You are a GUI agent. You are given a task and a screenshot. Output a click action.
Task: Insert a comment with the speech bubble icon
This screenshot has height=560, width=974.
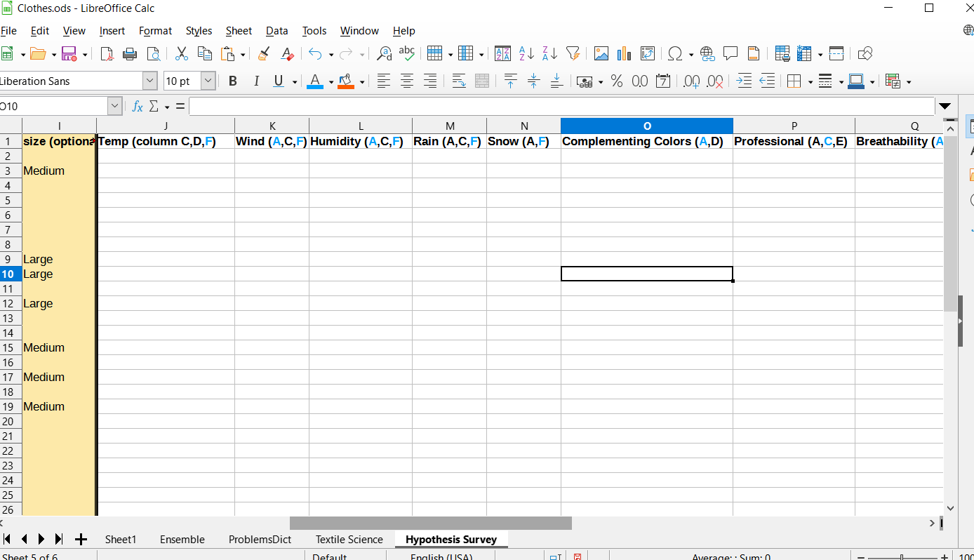point(730,53)
